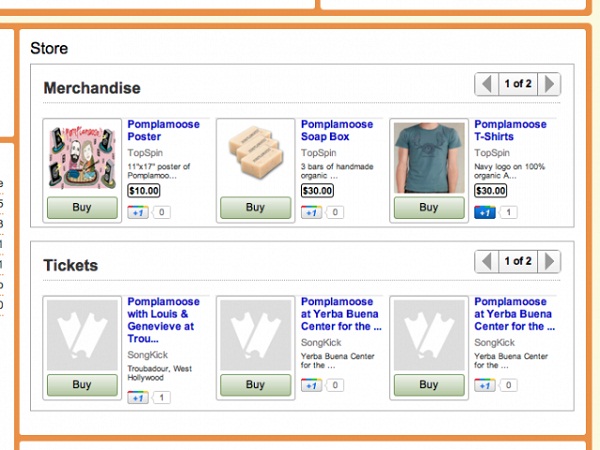Go to next Merchandise page arrow
The height and width of the screenshot is (450, 600).
coord(549,84)
